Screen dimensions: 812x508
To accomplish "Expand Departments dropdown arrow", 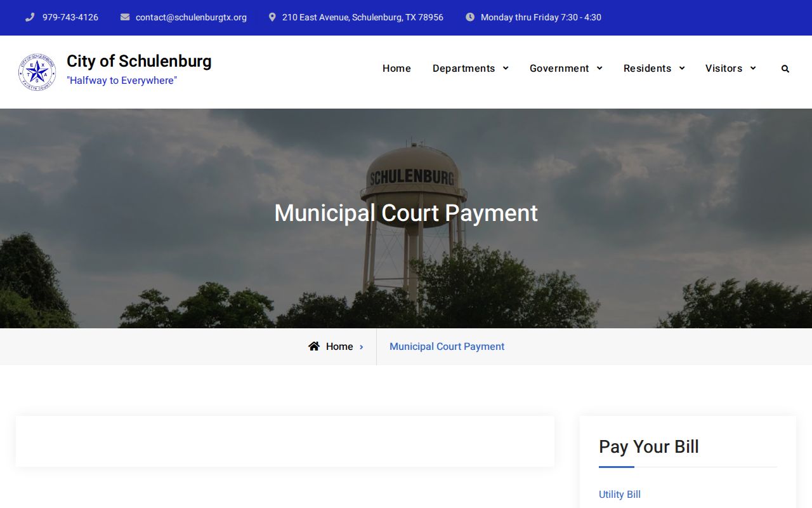I will pyautogui.click(x=506, y=68).
